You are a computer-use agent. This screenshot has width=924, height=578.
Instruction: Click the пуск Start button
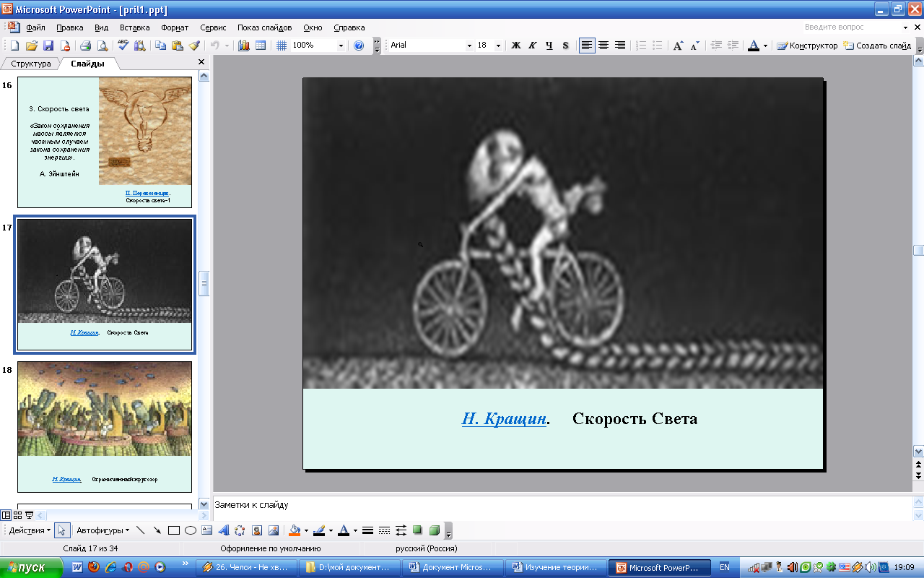[x=30, y=567]
